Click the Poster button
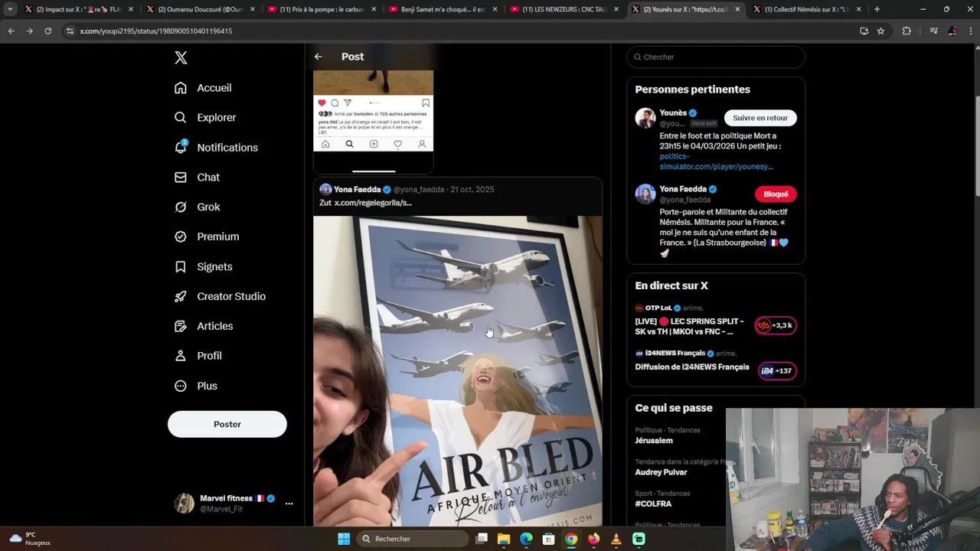The image size is (980, 551). point(227,425)
